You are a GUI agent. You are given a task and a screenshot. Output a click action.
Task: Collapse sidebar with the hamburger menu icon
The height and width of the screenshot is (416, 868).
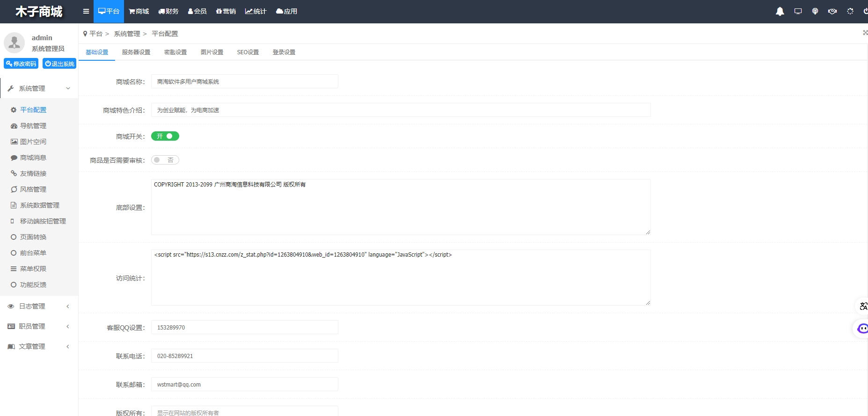pyautogui.click(x=86, y=11)
